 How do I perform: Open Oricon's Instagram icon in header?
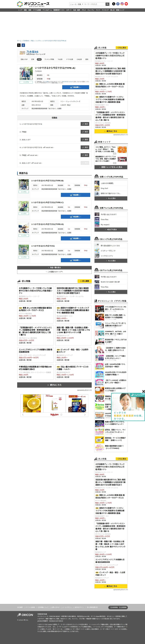tap(122, 4)
